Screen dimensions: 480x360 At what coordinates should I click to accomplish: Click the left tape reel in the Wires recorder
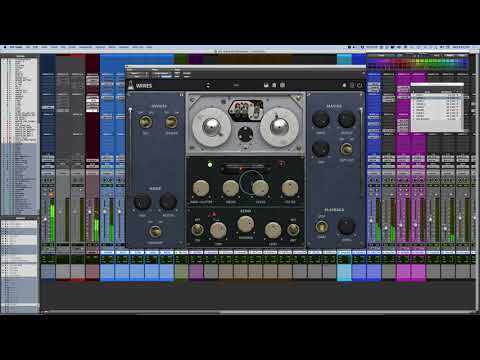point(212,127)
